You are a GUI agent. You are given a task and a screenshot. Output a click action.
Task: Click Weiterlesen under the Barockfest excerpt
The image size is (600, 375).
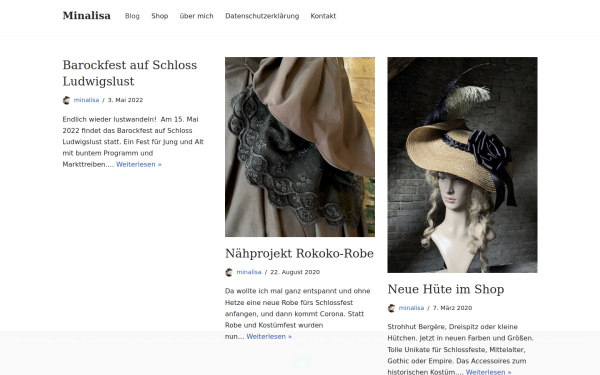click(x=139, y=164)
